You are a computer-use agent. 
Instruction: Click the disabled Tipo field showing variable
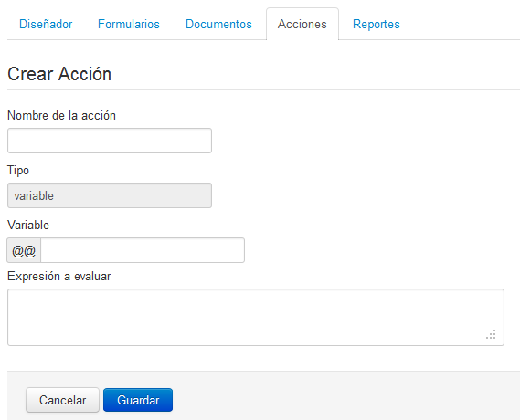pyautogui.click(x=110, y=195)
